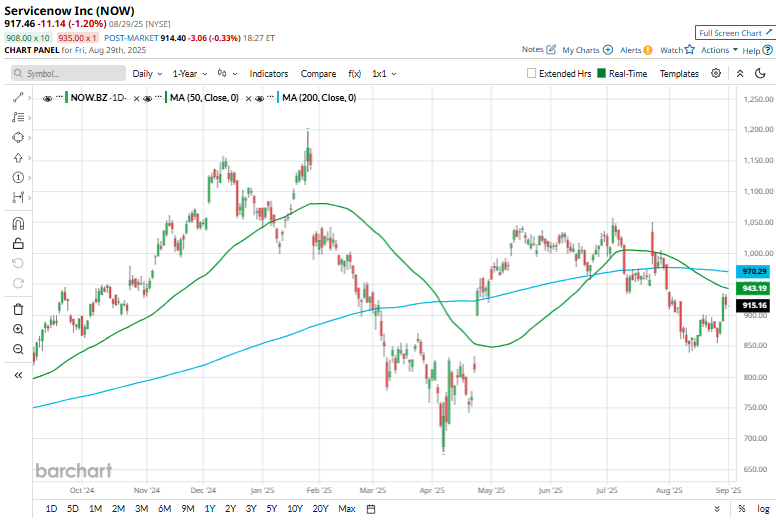Select the Fibonacci retracement tool
The image size is (776, 521).
click(x=18, y=117)
